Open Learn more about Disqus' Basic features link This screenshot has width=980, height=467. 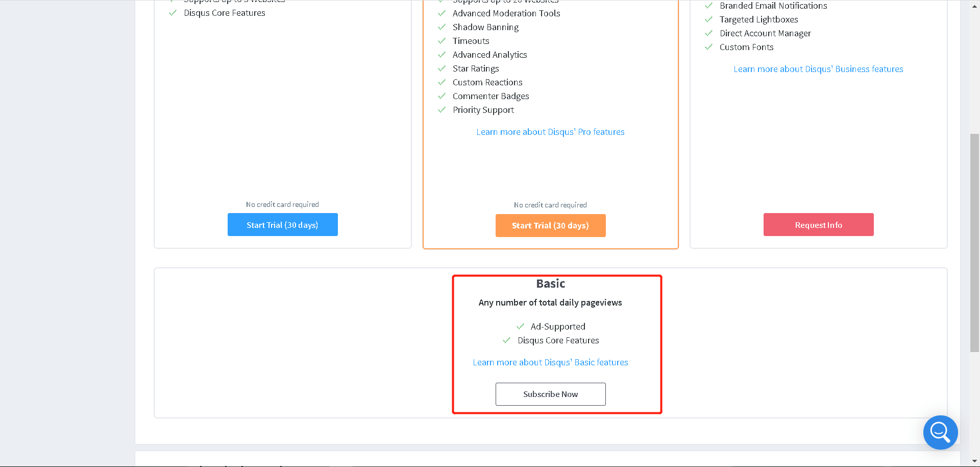[x=550, y=362]
